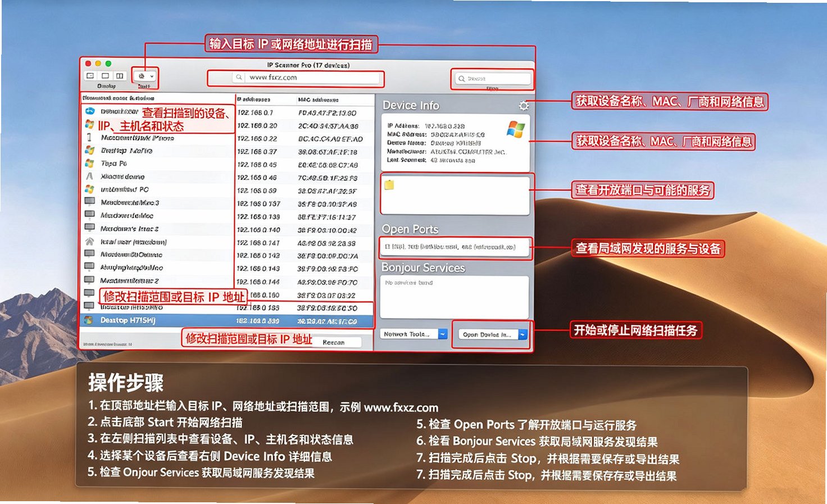Click the Open Ports result field
The image size is (827, 504).
pyautogui.click(x=455, y=247)
